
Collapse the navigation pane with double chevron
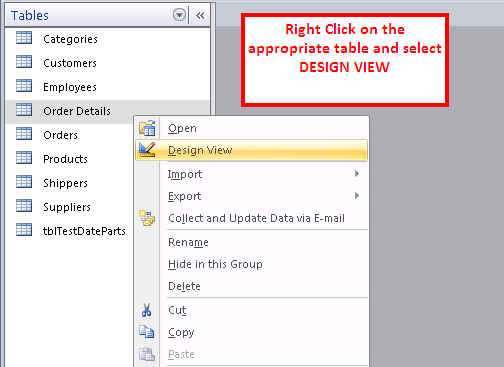coord(200,15)
